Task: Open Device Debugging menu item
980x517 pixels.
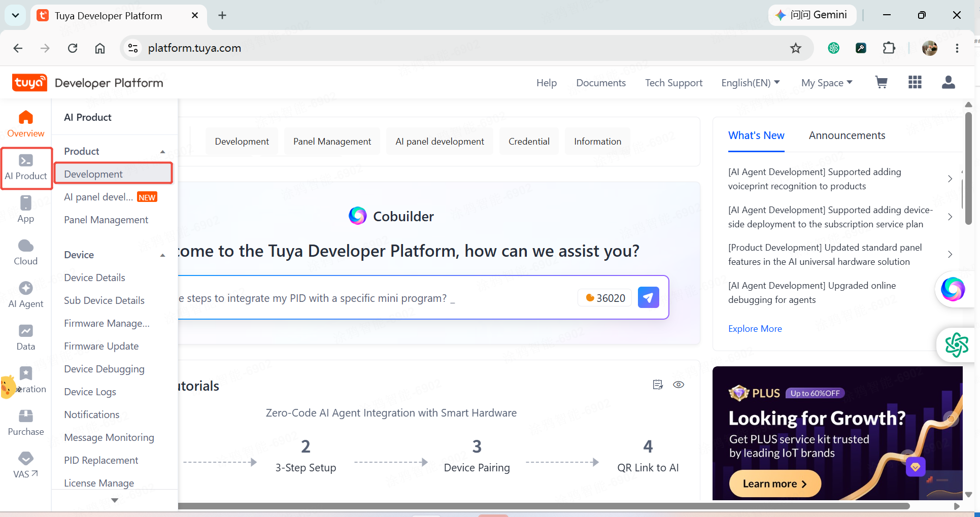Action: [x=104, y=369]
